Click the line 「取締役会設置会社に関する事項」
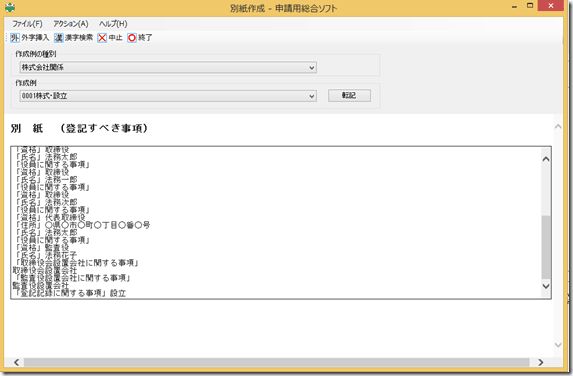Image resolution: width=573 pixels, height=376 pixels. [x=77, y=263]
